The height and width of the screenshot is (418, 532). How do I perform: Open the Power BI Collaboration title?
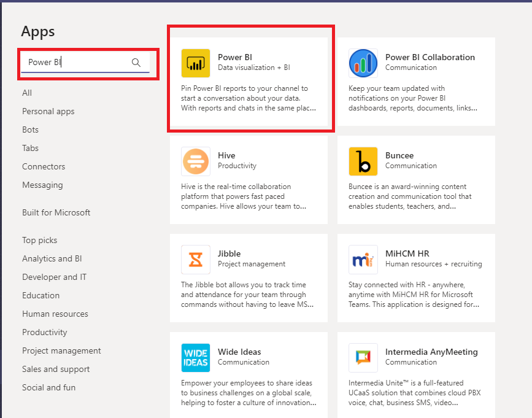coord(430,57)
